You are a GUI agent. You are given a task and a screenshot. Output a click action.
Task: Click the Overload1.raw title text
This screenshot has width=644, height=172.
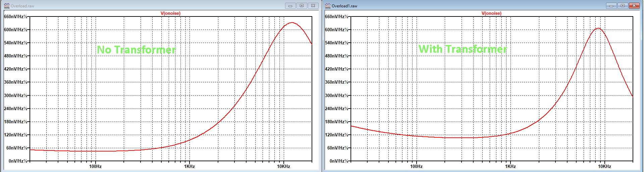[x=344, y=6]
